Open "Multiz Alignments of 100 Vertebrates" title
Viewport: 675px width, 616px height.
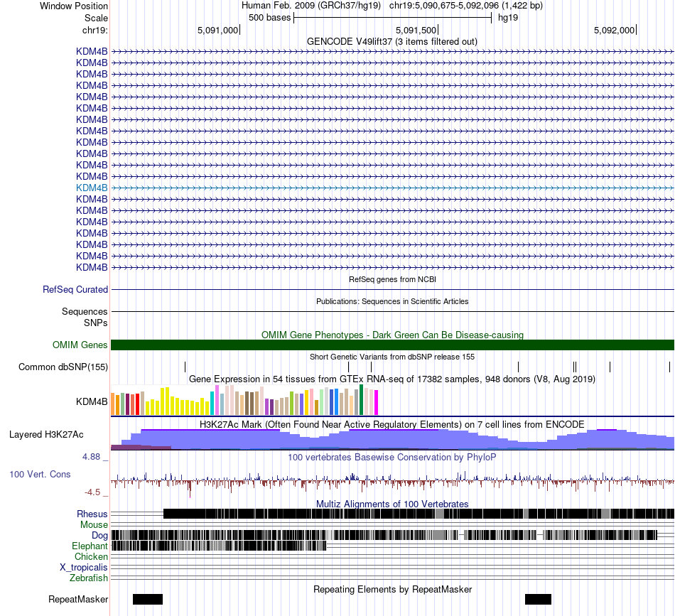(x=392, y=504)
